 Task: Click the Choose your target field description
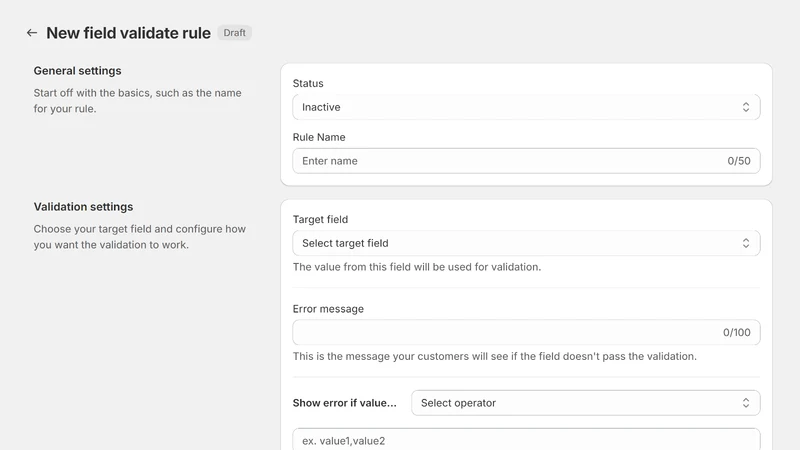[x=140, y=237]
